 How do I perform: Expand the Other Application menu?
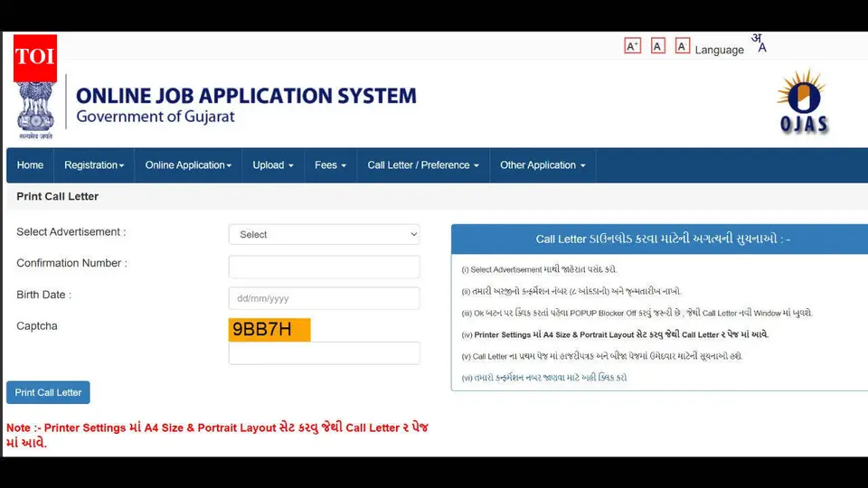click(542, 164)
